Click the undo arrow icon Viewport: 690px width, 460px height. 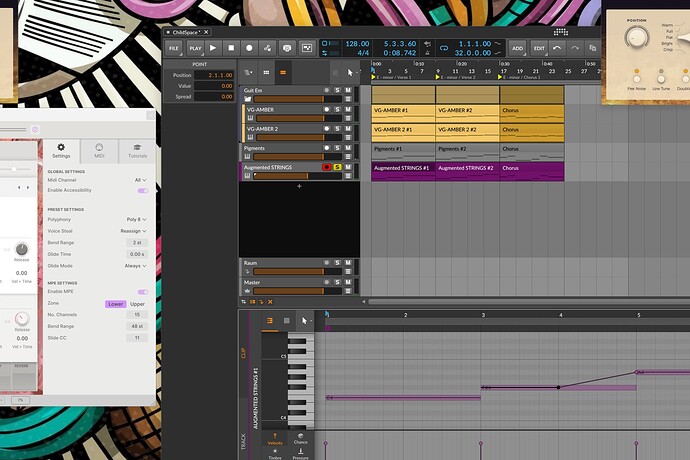[x=557, y=48]
